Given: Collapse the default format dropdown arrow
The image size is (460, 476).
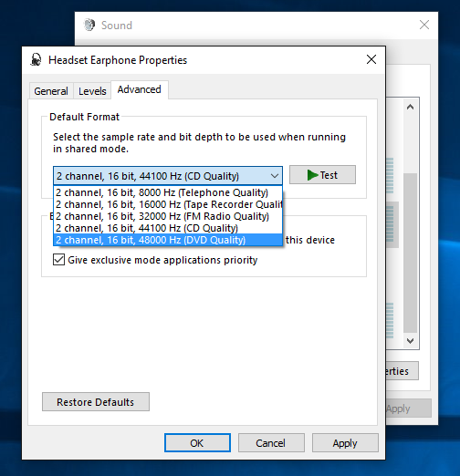Looking at the screenshot, I should click(x=275, y=176).
